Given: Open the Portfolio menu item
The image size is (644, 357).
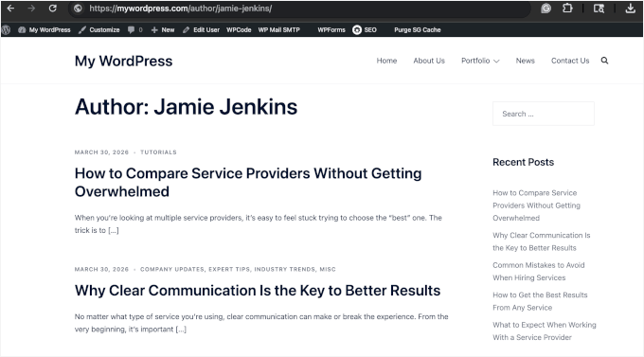Looking at the screenshot, I should click(x=475, y=61).
